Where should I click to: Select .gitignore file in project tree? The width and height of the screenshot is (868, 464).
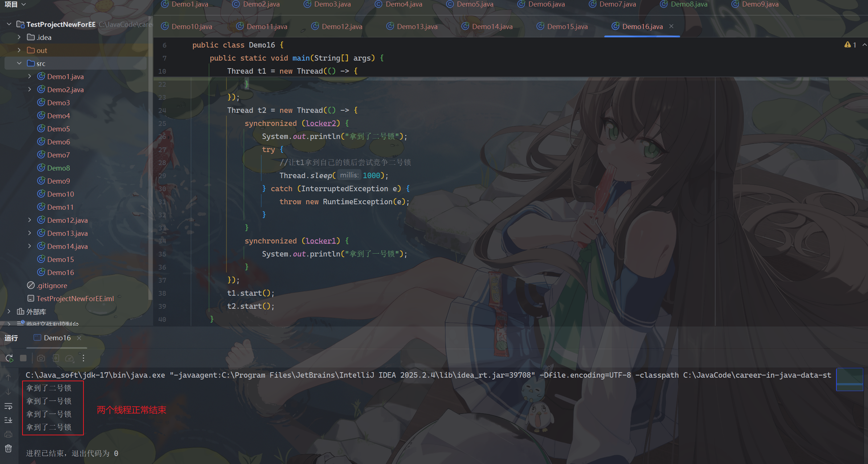point(52,286)
